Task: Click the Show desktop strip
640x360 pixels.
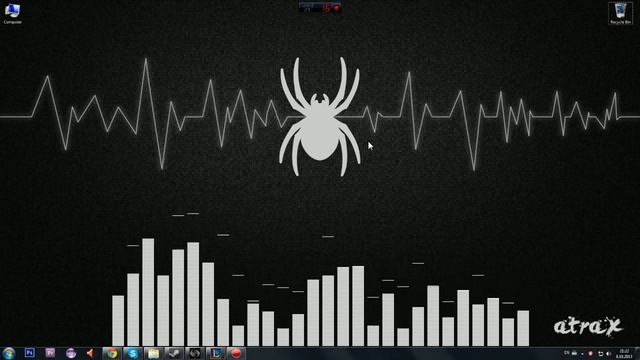Action: (x=638, y=353)
